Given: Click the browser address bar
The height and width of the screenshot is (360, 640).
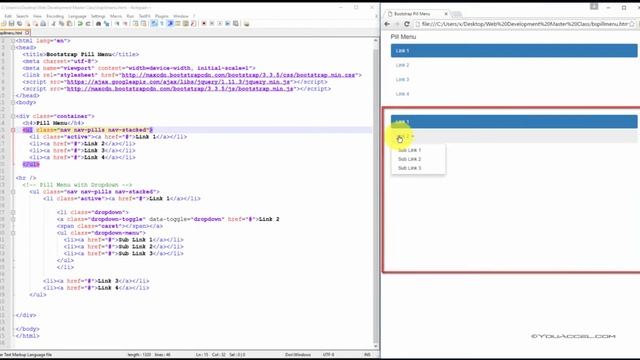Looking at the screenshot, I should click(x=524, y=24).
